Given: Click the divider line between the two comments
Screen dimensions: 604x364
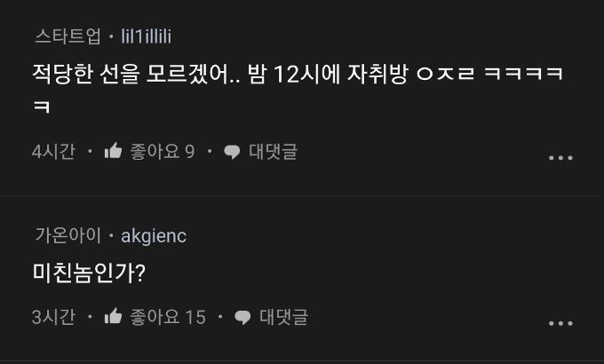Looking at the screenshot, I should (302, 195).
